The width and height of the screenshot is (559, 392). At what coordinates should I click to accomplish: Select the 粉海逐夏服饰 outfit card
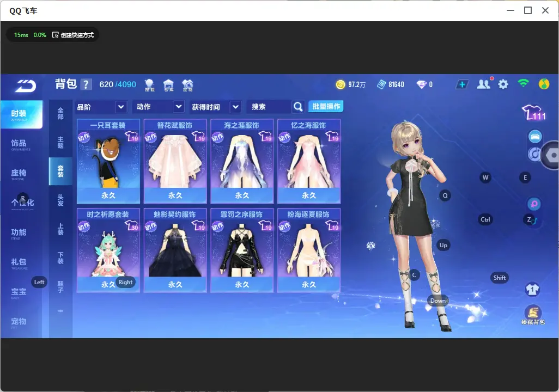[x=309, y=250]
